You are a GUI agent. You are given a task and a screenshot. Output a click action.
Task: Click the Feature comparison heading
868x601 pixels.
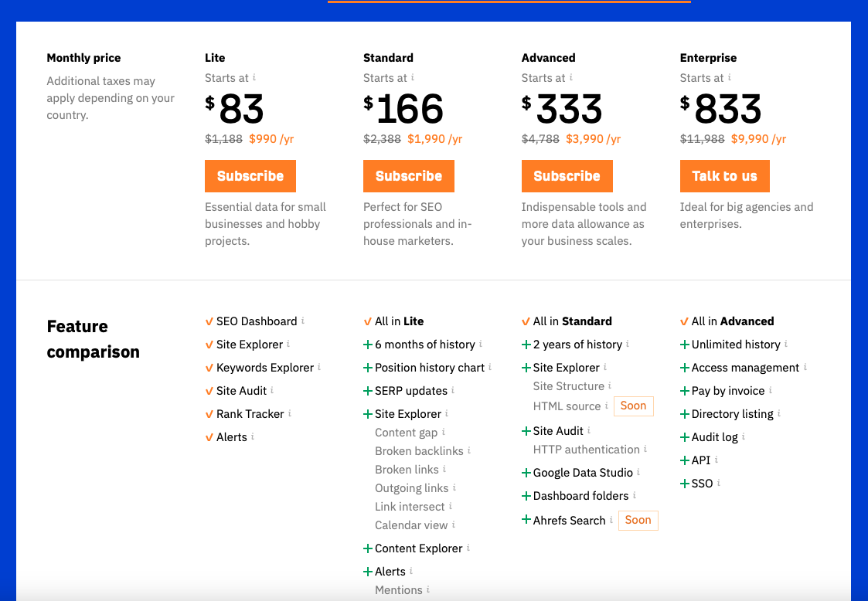click(93, 338)
